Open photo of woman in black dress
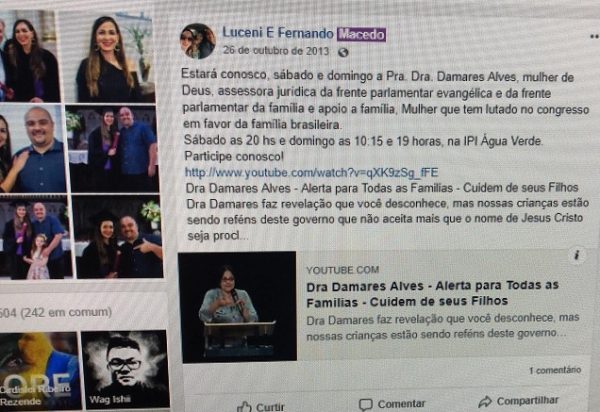 pyautogui.click(x=108, y=57)
